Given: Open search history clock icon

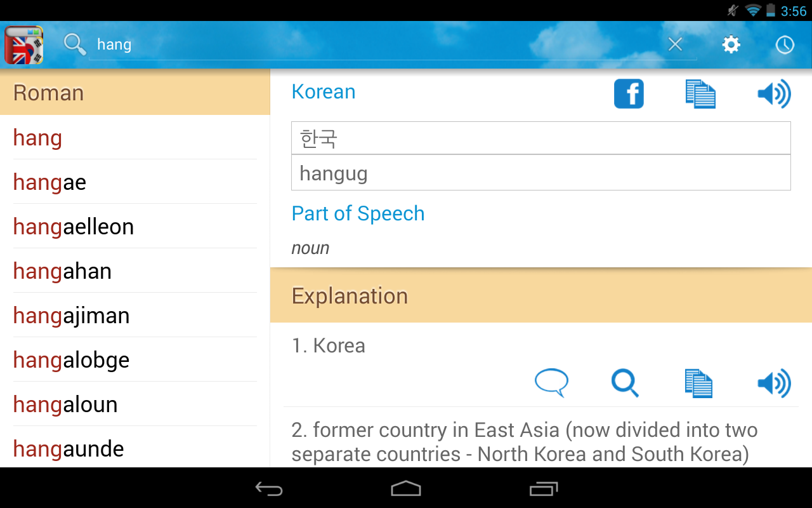Looking at the screenshot, I should click(x=785, y=44).
